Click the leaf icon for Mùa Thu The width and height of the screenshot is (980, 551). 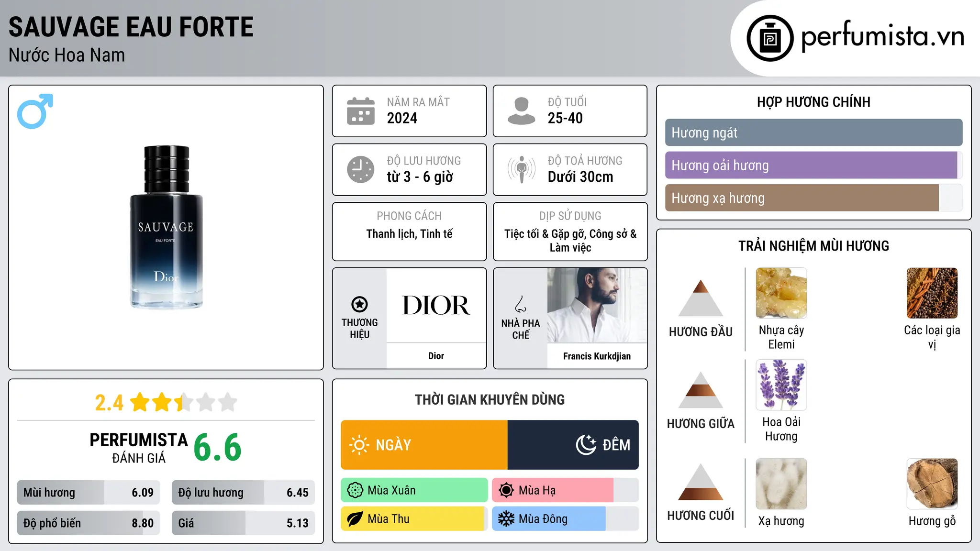pos(355,519)
